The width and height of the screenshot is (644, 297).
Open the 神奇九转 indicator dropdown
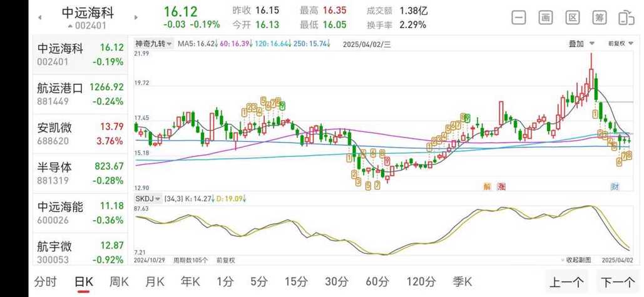coord(153,44)
